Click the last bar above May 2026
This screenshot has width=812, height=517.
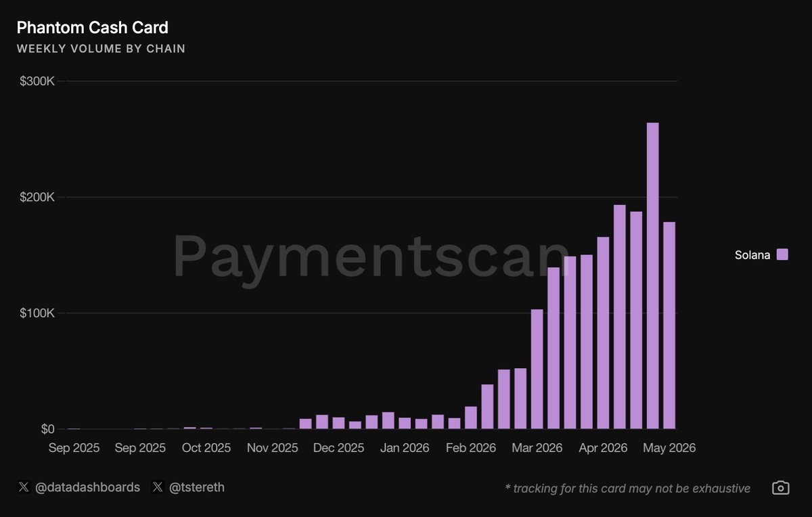point(669,325)
